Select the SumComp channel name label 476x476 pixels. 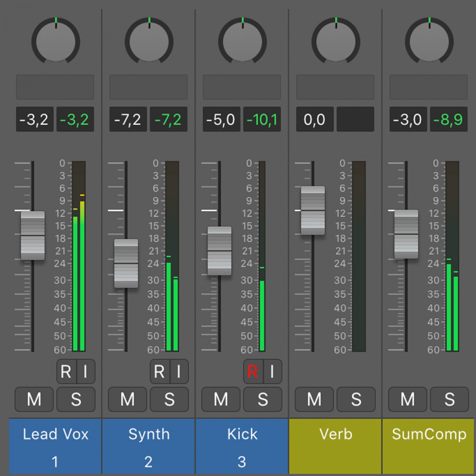click(x=429, y=434)
